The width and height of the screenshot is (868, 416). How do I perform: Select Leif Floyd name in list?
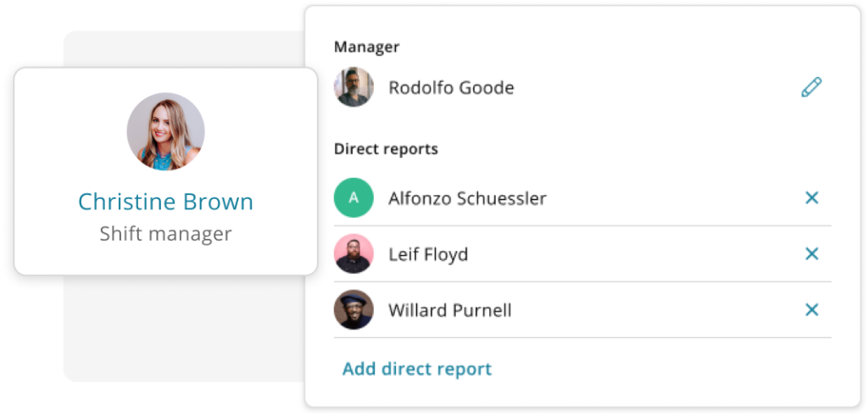(428, 254)
